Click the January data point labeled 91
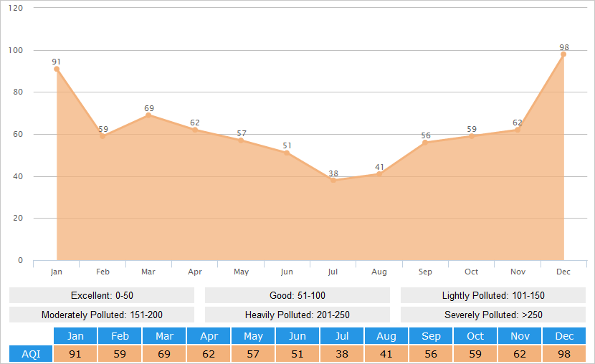 tap(57, 69)
